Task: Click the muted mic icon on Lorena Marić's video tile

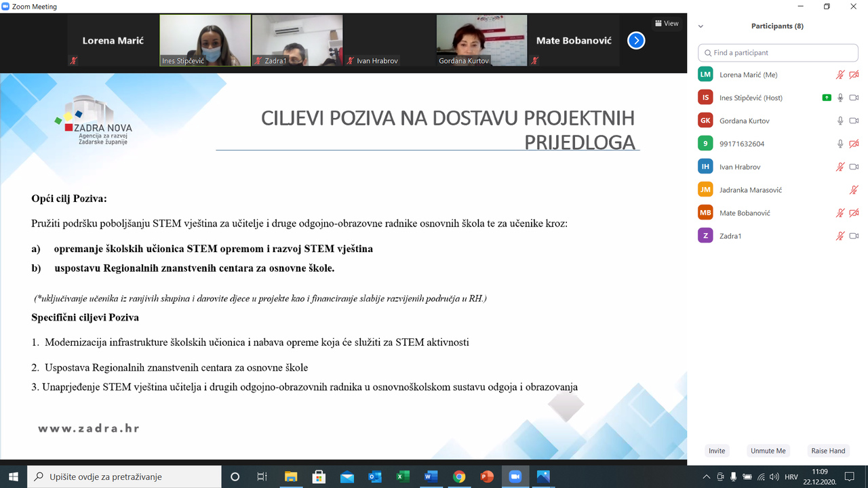Action: coord(74,60)
